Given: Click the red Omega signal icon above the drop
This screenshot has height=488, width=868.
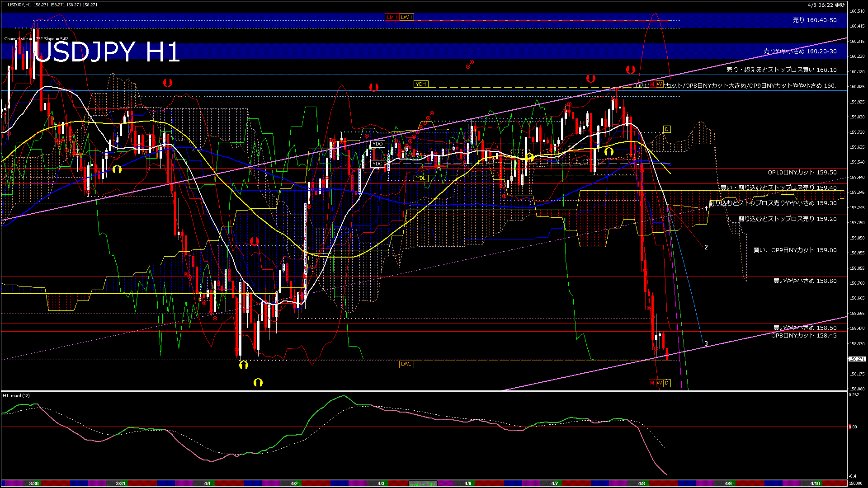Looking at the screenshot, I should pyautogui.click(x=631, y=70).
